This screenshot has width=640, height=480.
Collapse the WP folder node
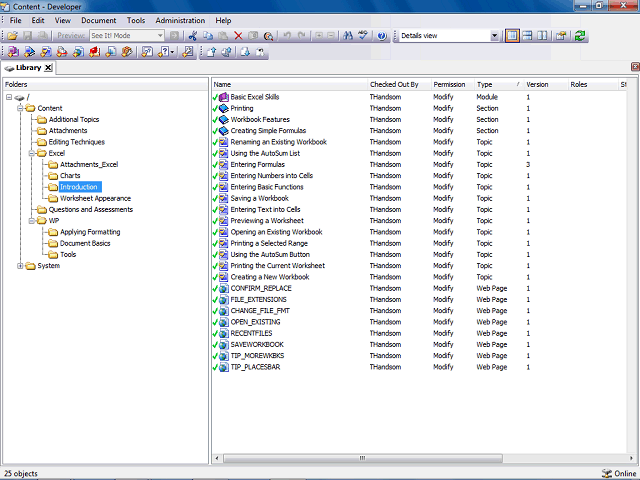click(x=31, y=221)
